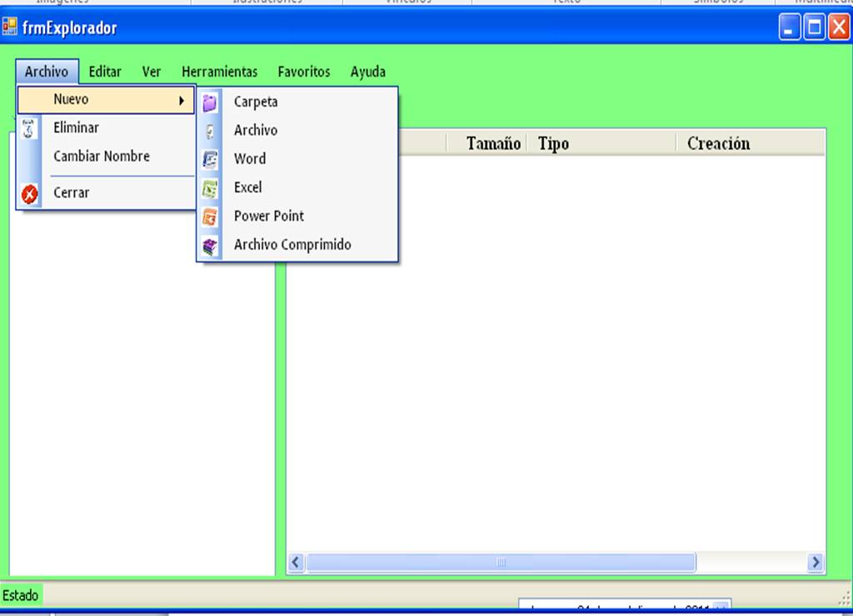Select the Carpeta folder icon
Viewport: 853px width, 616px height.
coord(210,102)
